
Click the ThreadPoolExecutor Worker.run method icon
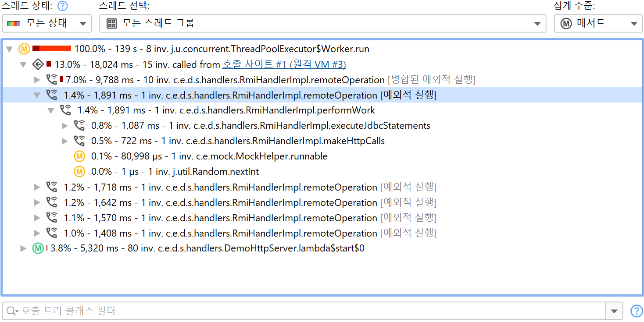click(x=24, y=49)
